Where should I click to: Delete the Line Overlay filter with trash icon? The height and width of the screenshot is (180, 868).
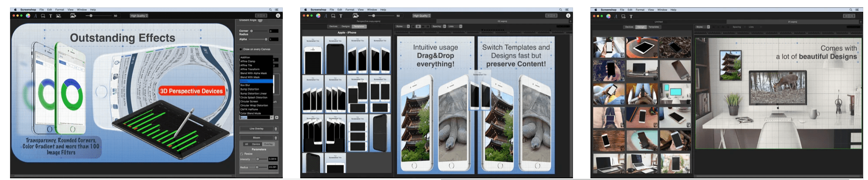point(276,129)
